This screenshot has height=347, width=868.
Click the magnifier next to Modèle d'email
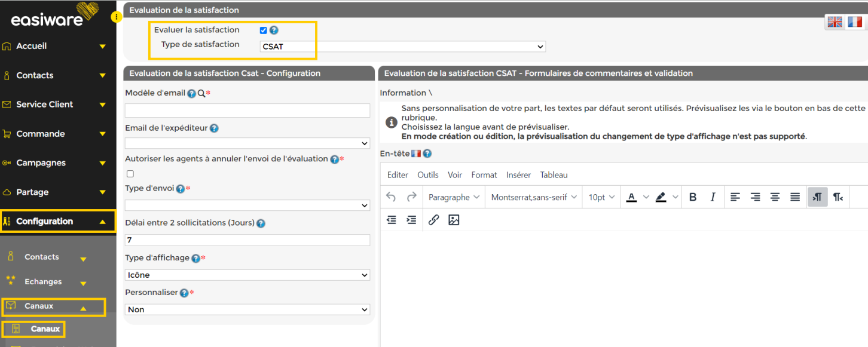[x=201, y=94]
